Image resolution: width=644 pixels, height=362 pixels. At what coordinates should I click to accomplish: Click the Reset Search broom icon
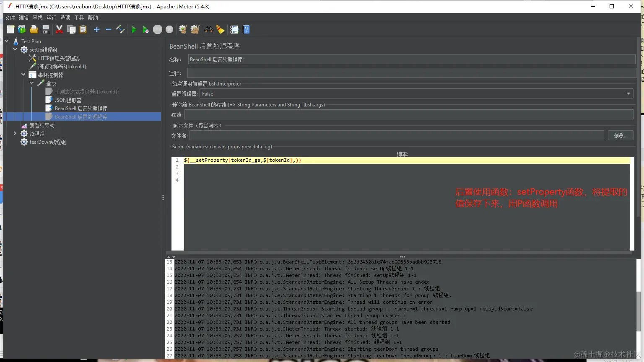click(x=220, y=29)
